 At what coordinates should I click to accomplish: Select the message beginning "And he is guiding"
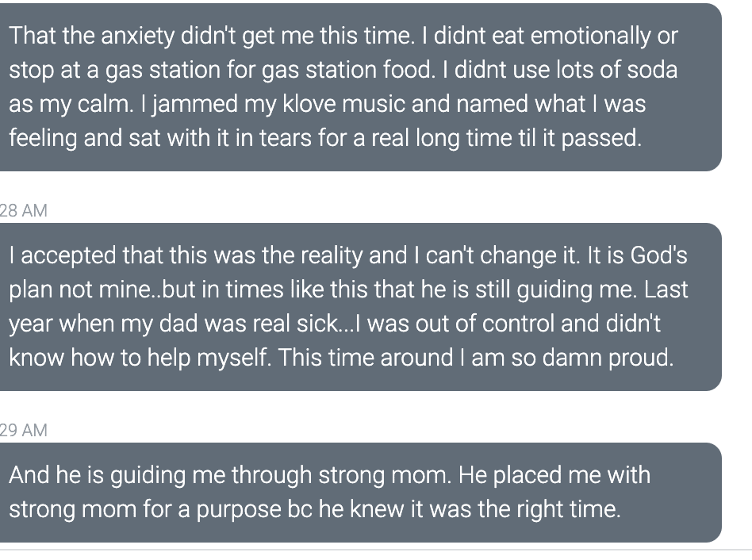tap(360, 493)
